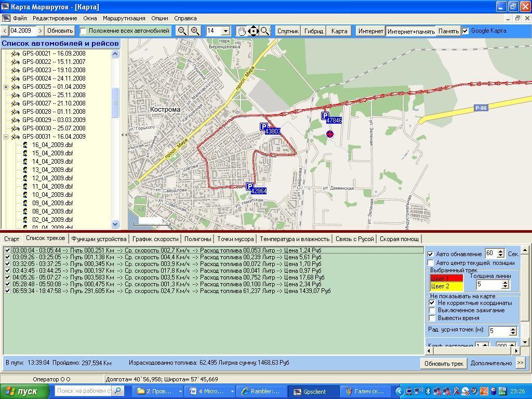Decrease Толщина линии value
The image size is (532, 399).
point(506,287)
